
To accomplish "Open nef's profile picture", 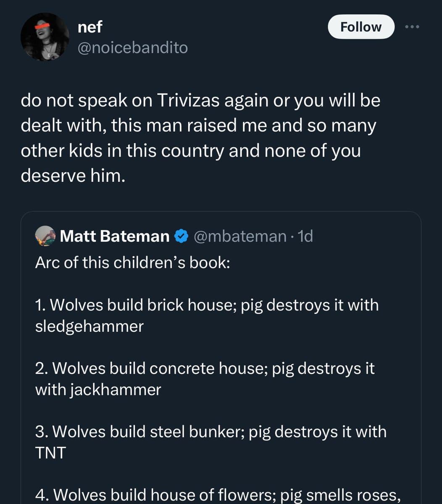I will pos(45,37).
